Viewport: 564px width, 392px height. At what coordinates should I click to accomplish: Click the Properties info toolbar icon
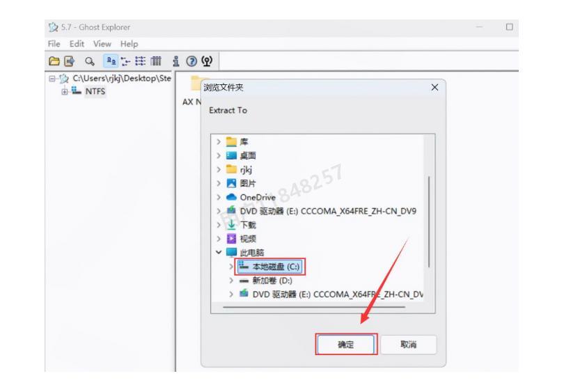click(x=176, y=61)
